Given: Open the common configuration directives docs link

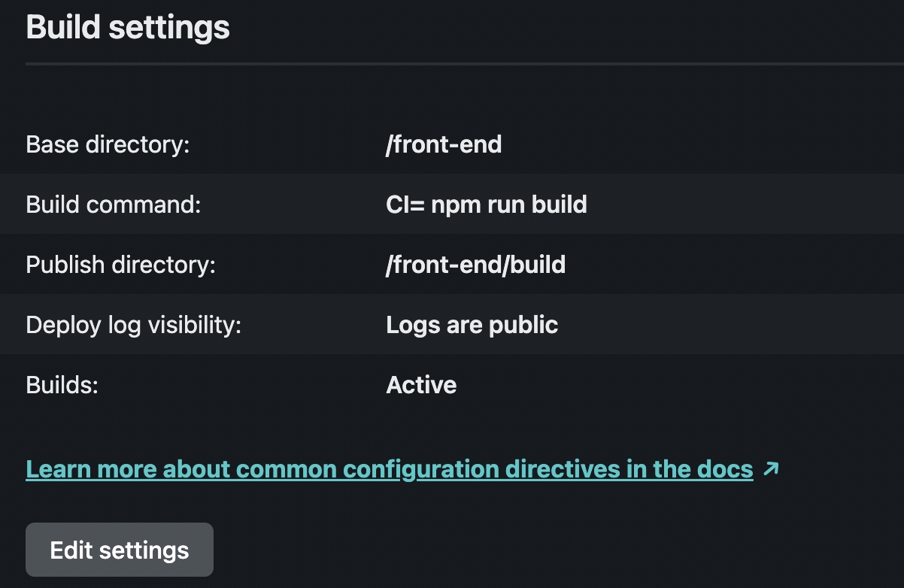Looking at the screenshot, I should pyautogui.click(x=389, y=469).
